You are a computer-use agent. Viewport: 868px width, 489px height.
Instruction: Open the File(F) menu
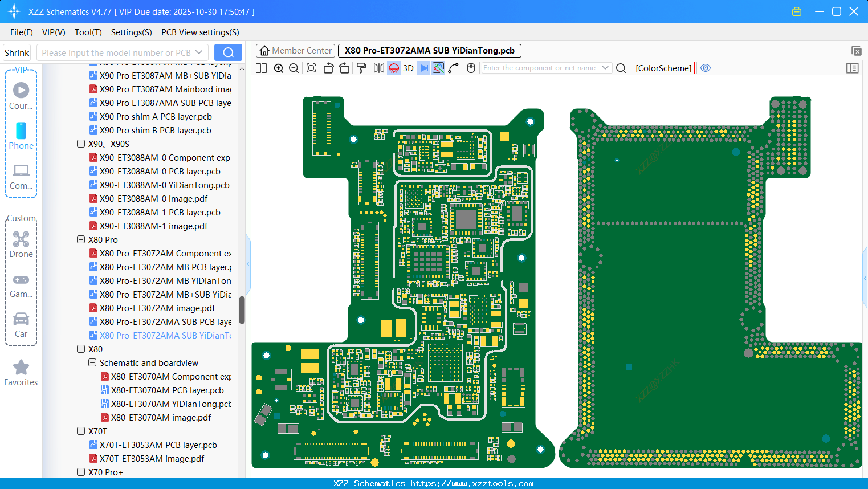point(22,32)
